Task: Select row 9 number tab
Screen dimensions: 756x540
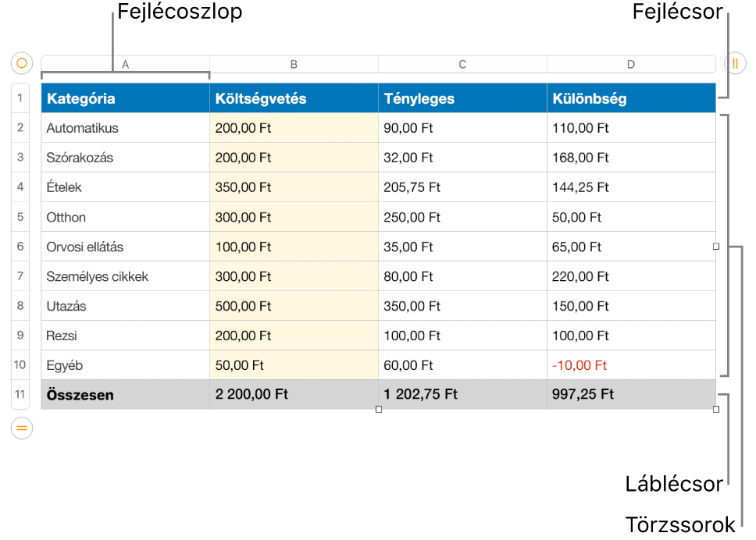Action: tap(20, 336)
